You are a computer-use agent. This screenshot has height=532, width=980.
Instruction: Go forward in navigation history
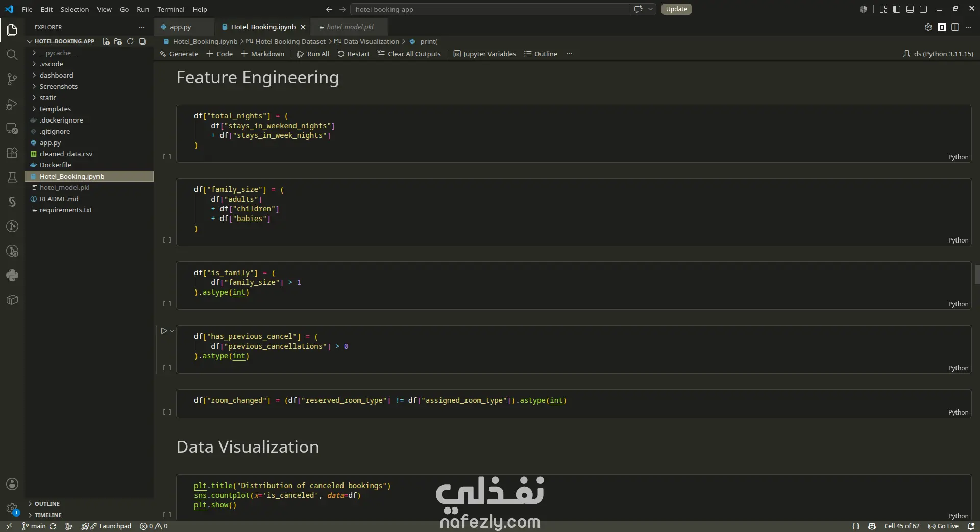342,9
